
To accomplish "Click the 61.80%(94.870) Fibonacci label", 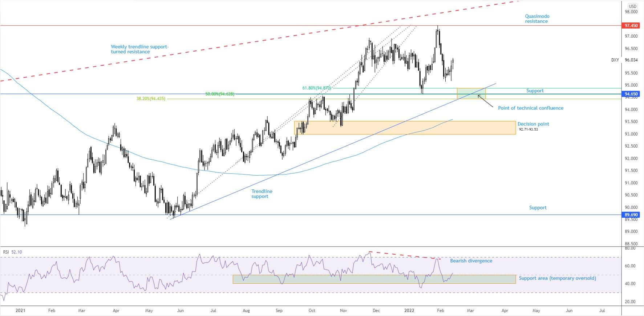I will pos(316,88).
